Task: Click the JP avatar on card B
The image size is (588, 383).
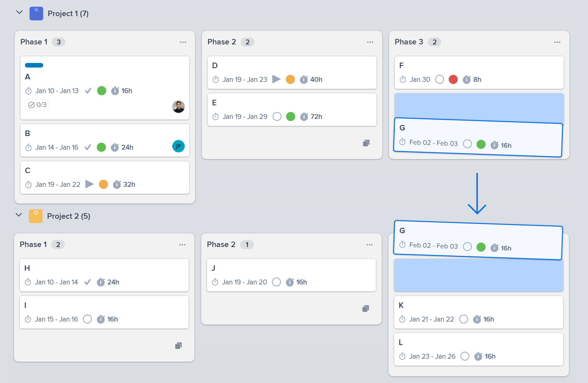Action: pos(178,146)
